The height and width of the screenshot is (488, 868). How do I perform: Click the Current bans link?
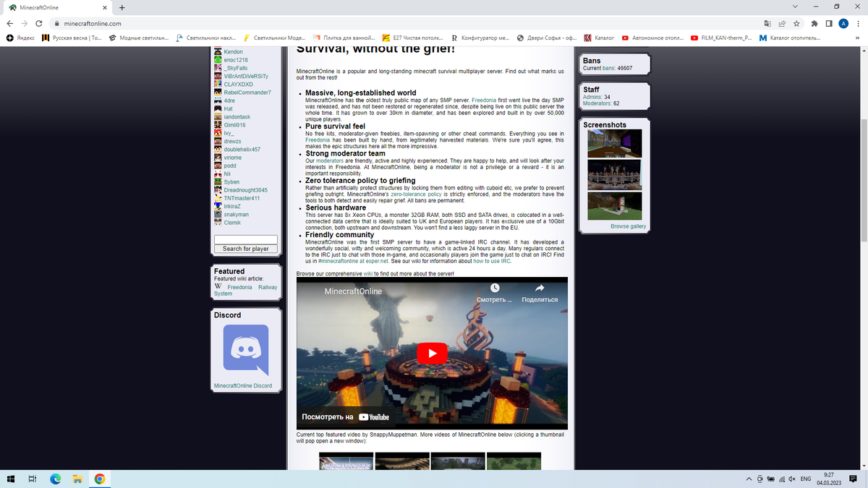click(608, 68)
